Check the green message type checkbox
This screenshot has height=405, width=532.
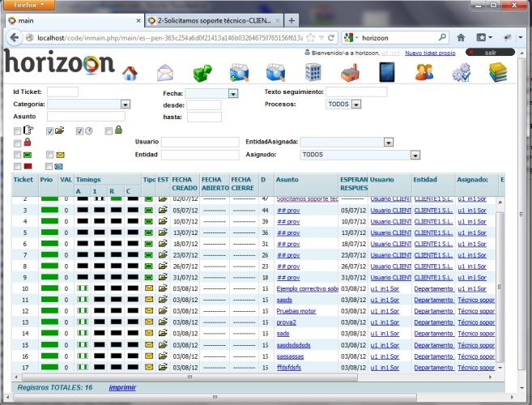pos(17,155)
